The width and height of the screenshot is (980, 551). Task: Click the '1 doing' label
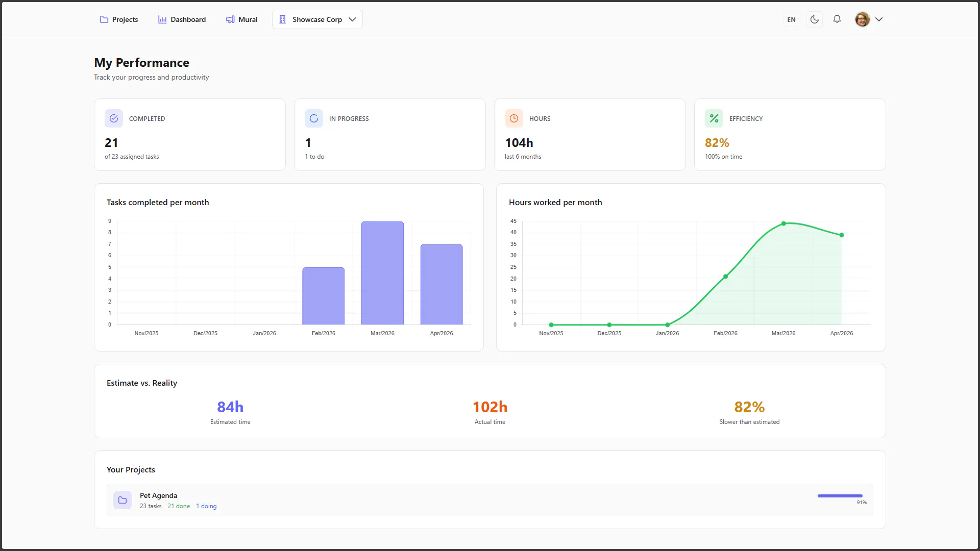click(x=206, y=506)
